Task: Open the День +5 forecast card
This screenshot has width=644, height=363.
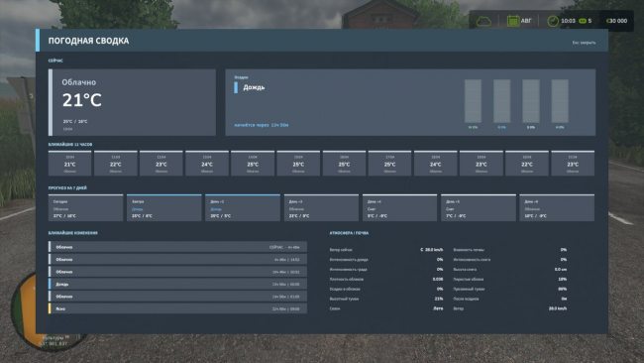Action: click(x=479, y=208)
